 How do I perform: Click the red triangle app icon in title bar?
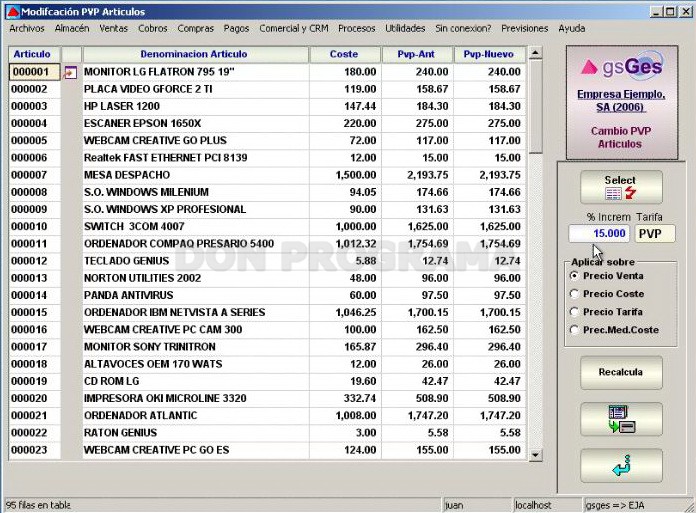(x=14, y=12)
